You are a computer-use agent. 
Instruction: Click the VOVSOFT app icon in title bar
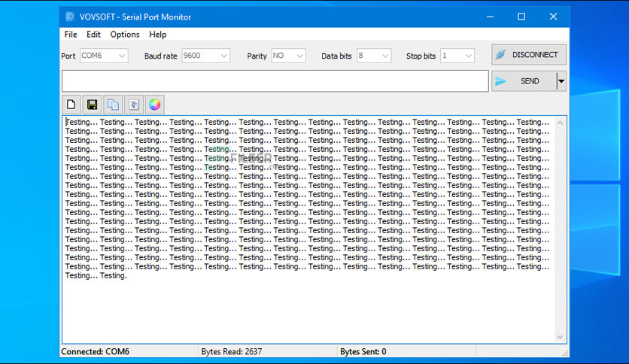[70, 17]
